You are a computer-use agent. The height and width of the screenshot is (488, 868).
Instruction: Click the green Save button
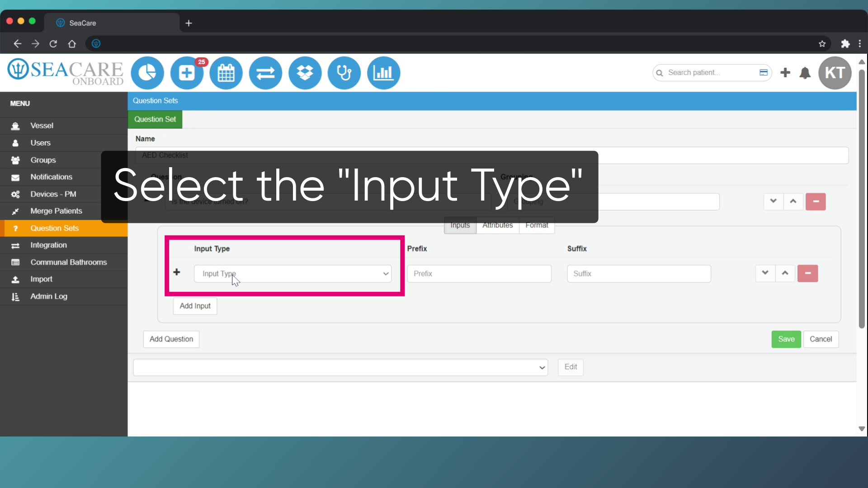pos(786,339)
